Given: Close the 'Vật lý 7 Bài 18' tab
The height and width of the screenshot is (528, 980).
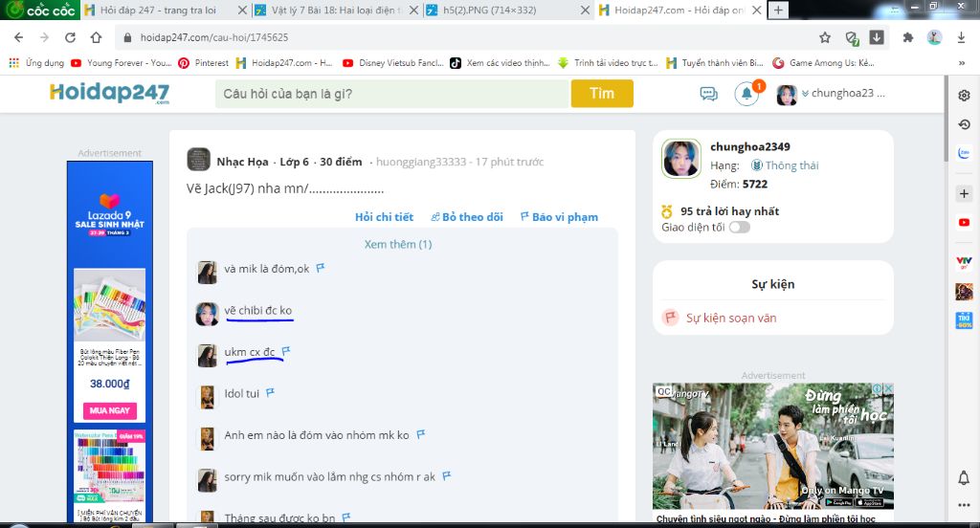Looking at the screenshot, I should (x=413, y=10).
